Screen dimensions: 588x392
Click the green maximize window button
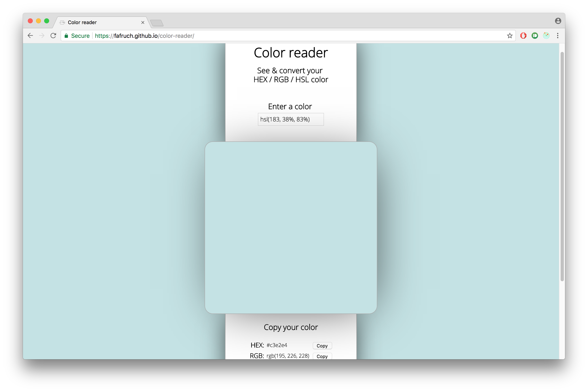(x=46, y=21)
